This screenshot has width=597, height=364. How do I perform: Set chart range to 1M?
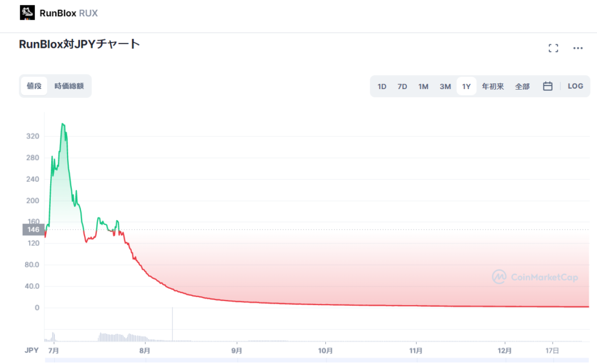[423, 86]
